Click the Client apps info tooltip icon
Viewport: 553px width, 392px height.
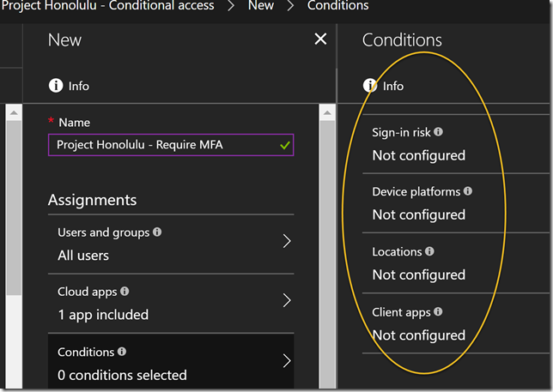point(439,311)
